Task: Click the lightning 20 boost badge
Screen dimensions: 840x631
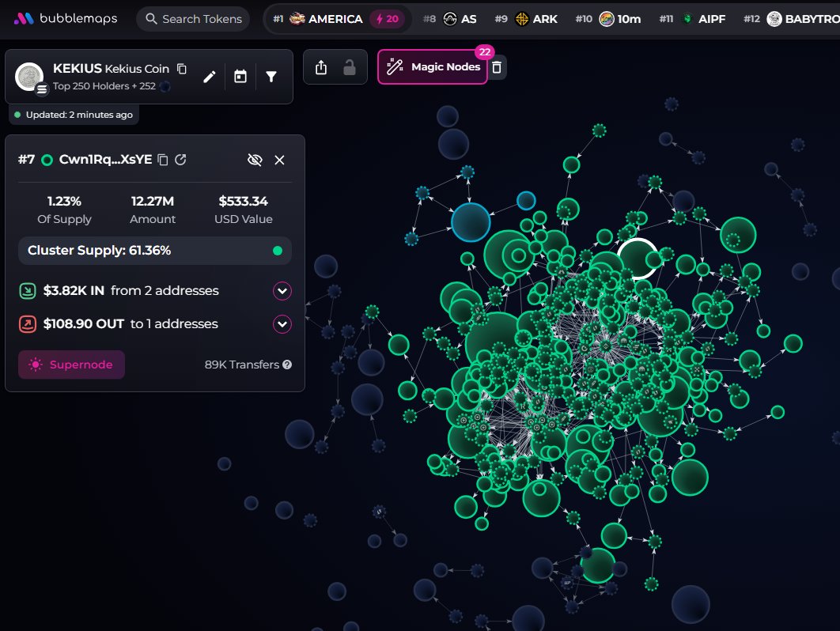Action: pyautogui.click(x=387, y=19)
